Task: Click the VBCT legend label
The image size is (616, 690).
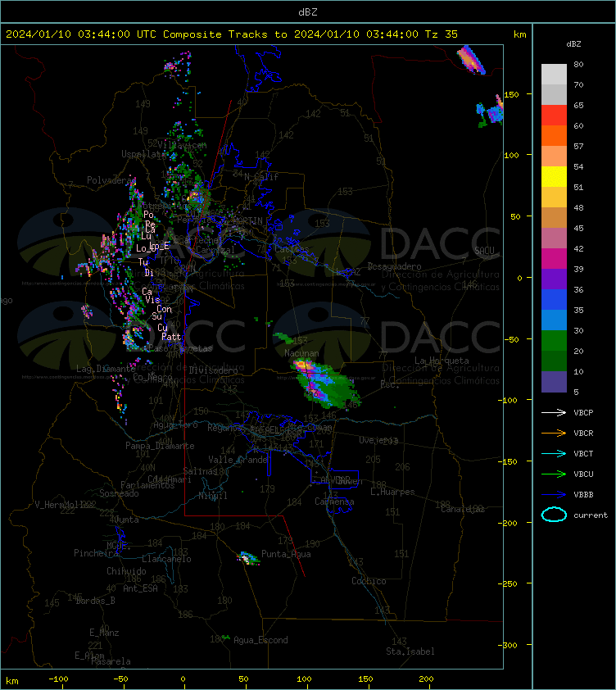Action: 583,454
